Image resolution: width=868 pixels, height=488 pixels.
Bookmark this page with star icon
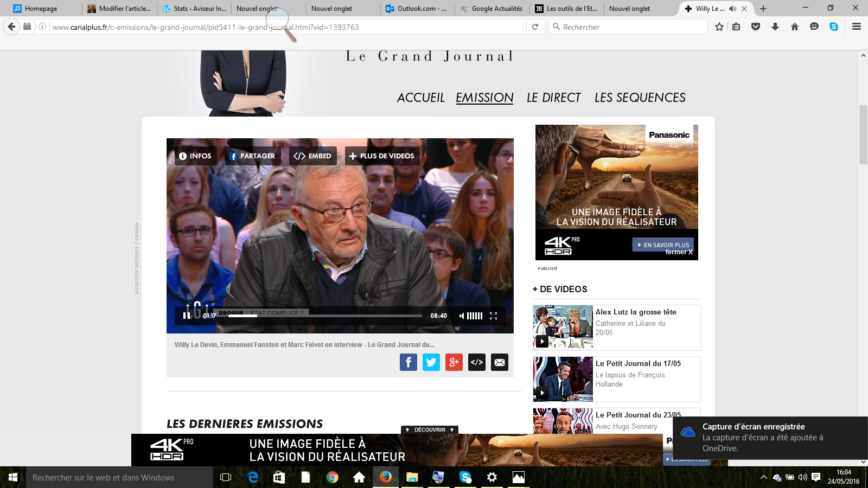click(719, 27)
